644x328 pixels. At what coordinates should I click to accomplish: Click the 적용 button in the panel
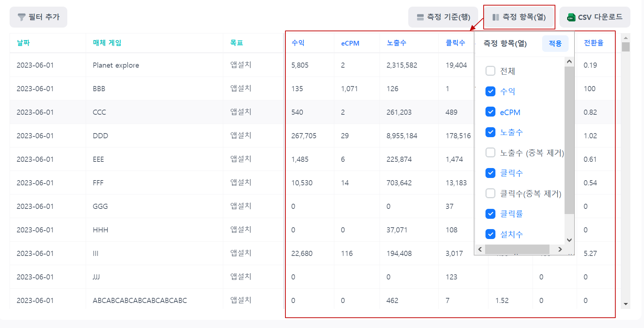click(555, 43)
